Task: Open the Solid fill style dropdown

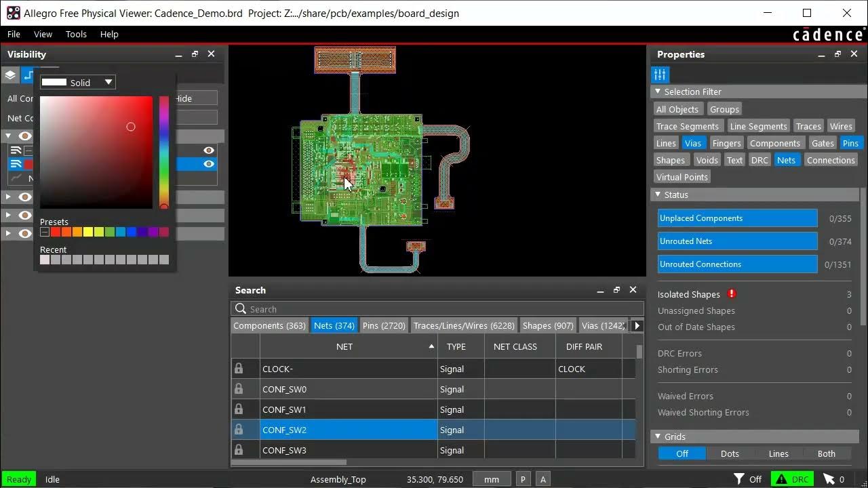Action: pos(78,82)
